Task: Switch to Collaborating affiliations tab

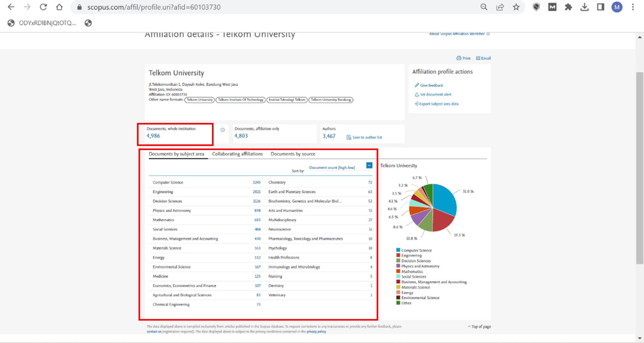Action: pos(237,154)
